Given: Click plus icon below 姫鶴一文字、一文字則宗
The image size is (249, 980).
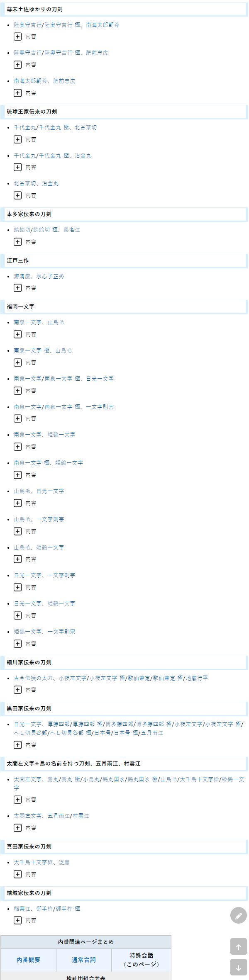Looking at the screenshot, I should pyautogui.click(x=17, y=643).
